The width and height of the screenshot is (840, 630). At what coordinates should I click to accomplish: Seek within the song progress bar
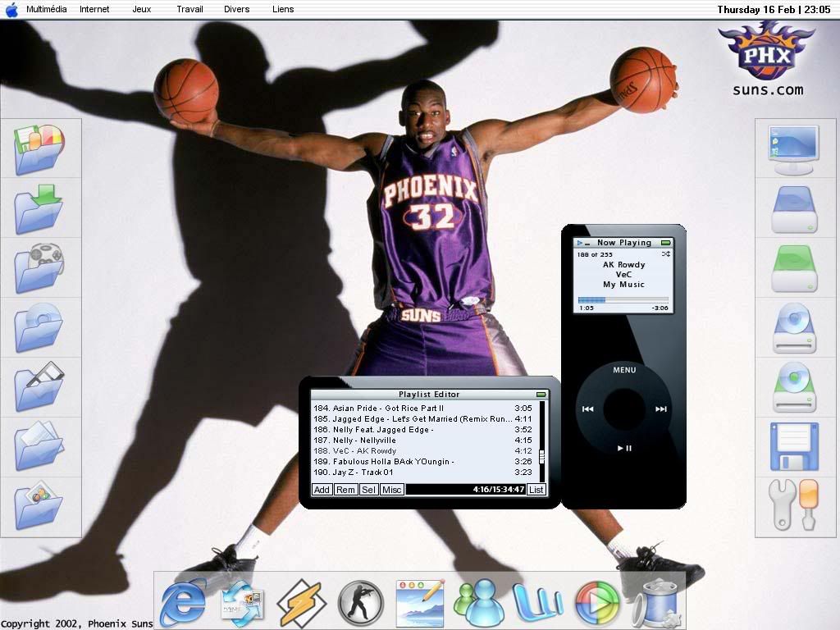click(x=623, y=300)
